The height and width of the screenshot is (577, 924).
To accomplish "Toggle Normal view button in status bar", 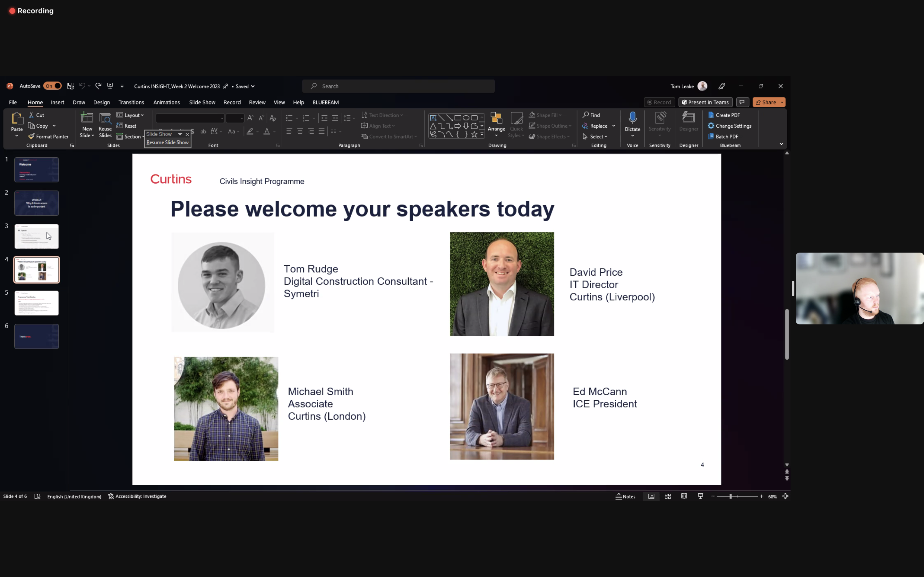I will pos(651,497).
